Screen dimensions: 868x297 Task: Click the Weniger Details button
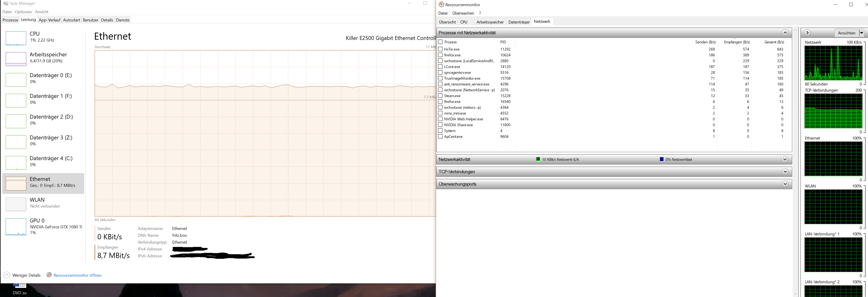(22, 275)
